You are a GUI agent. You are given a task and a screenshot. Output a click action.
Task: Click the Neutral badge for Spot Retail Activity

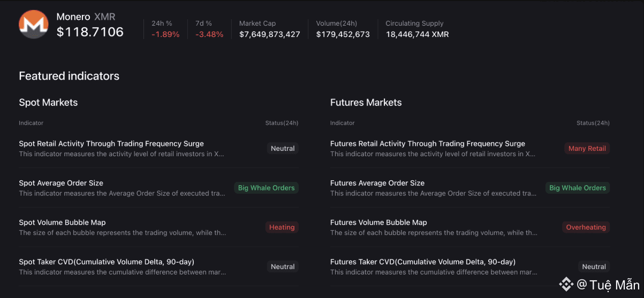coord(283,149)
